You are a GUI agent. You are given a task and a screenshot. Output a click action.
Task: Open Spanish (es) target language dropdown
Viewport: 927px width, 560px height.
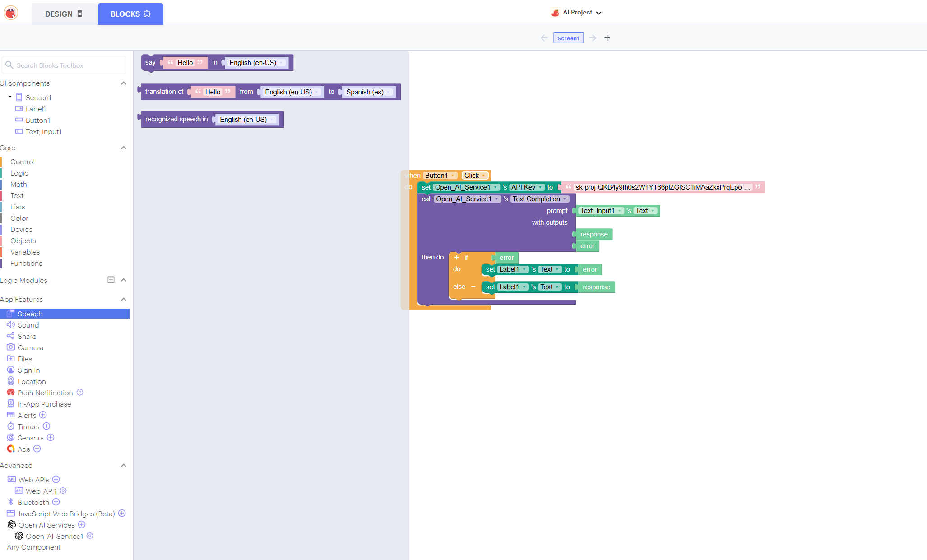368,92
